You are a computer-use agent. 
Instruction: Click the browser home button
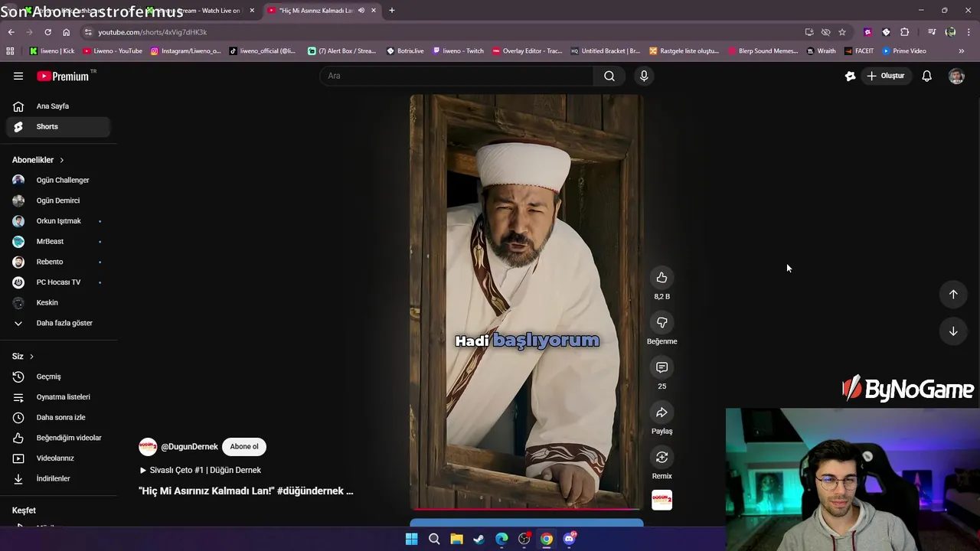[66, 32]
